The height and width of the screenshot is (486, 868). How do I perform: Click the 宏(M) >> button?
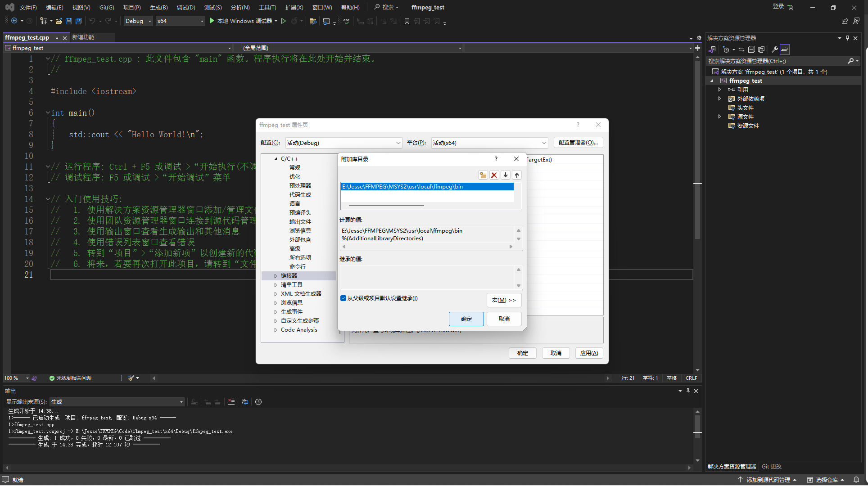(x=504, y=300)
